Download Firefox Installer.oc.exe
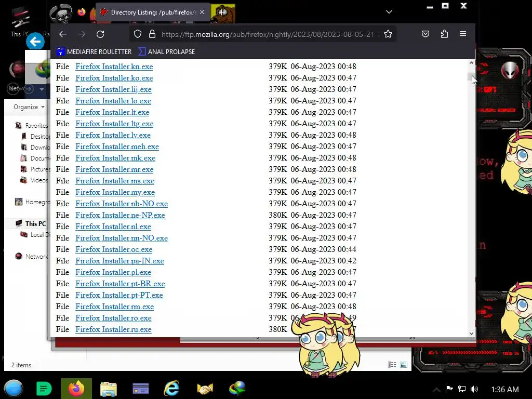The height and width of the screenshot is (399, 532). (x=114, y=249)
